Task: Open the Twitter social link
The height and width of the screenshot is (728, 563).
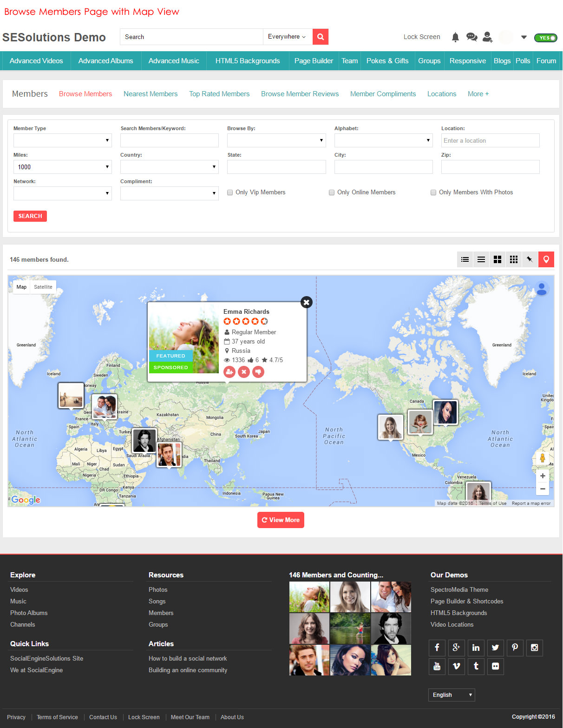Action: (x=495, y=648)
